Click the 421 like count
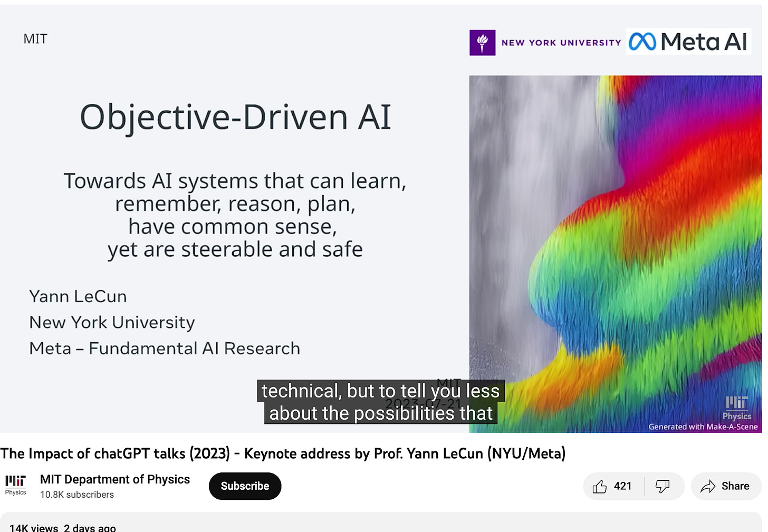Image resolution: width=768 pixels, height=532 pixels. pyautogui.click(x=622, y=486)
